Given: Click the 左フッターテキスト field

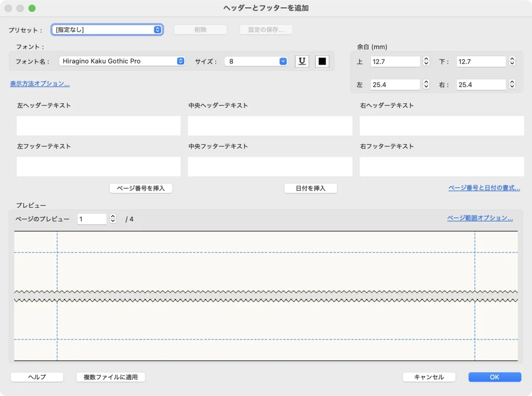Looking at the screenshot, I should tap(98, 167).
